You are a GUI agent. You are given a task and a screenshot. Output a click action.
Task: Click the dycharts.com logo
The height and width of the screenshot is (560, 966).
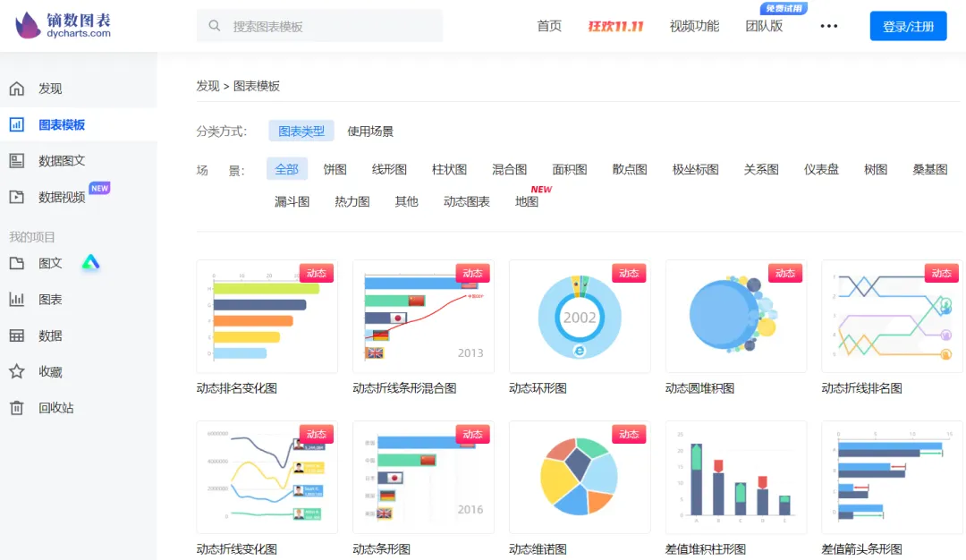coord(63,25)
